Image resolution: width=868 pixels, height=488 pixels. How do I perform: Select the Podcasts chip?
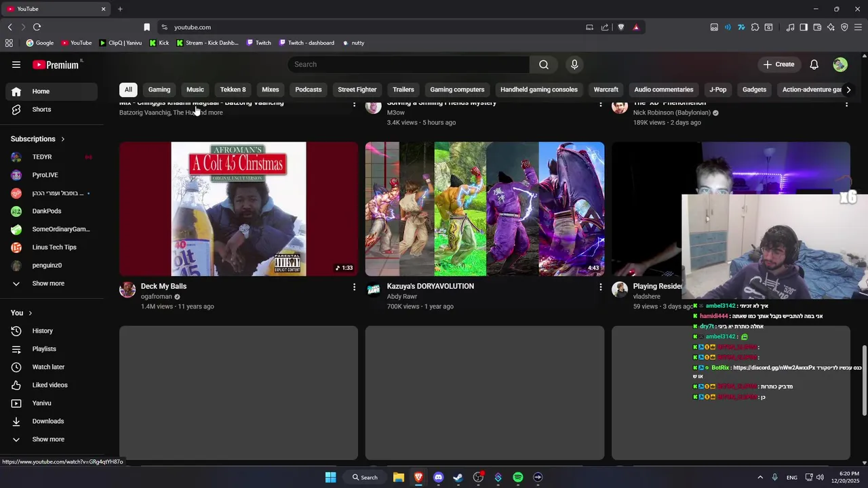click(309, 89)
